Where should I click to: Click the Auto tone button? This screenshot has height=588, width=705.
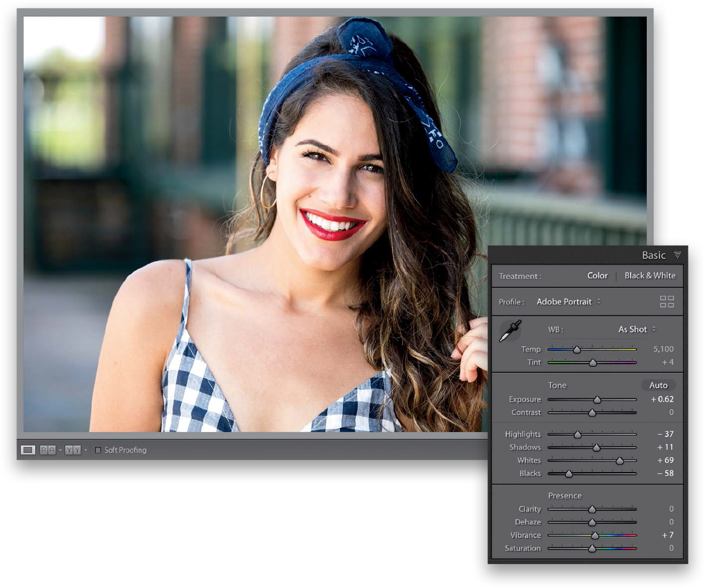point(658,385)
